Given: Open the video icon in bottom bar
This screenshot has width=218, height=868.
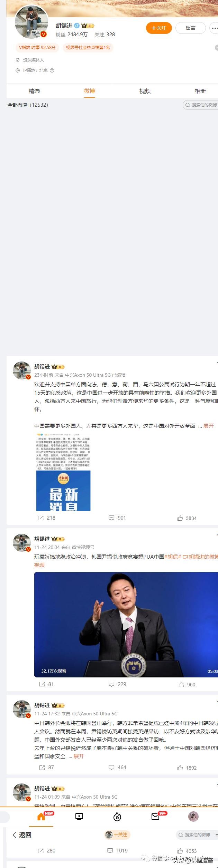Looking at the screenshot, I should coord(79,817).
